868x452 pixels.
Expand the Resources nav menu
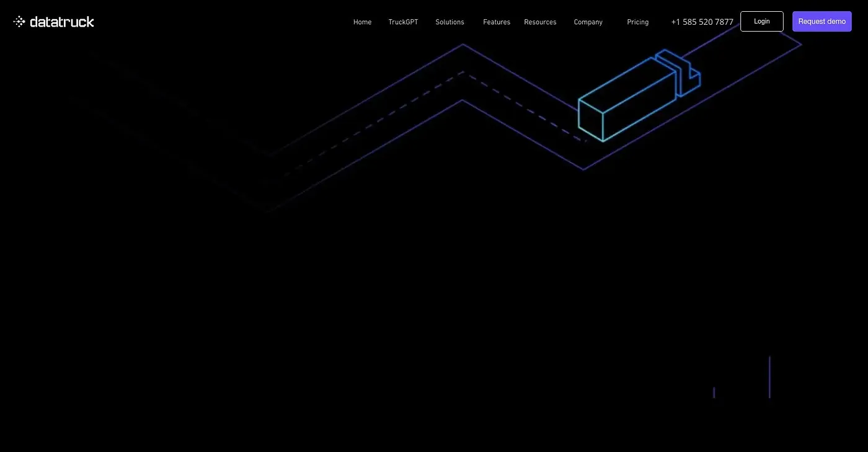pos(540,22)
